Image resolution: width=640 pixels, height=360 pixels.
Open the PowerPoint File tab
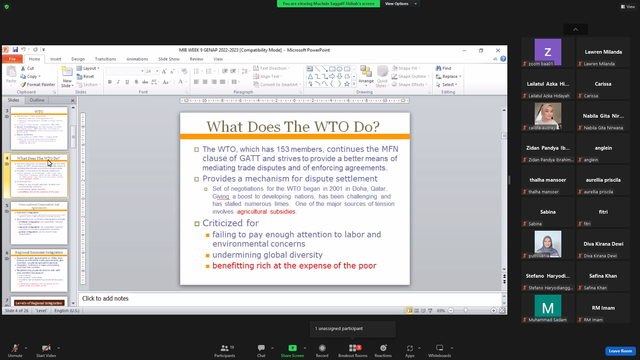12,59
